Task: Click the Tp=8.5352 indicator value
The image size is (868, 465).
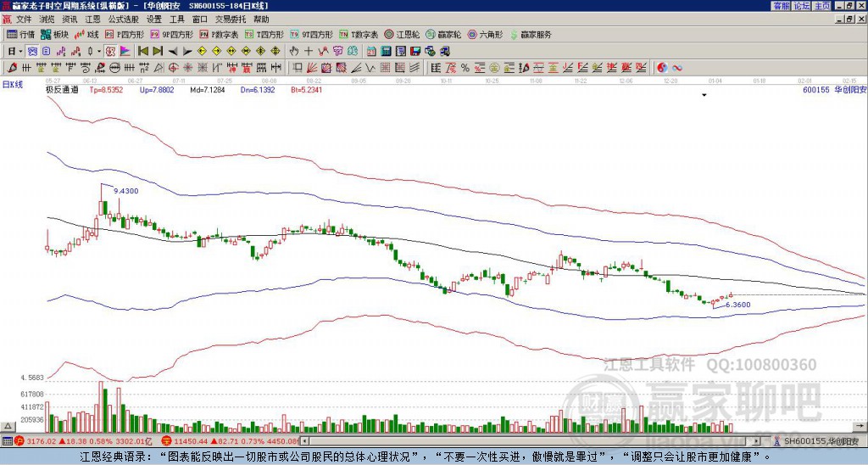Action: pos(106,89)
